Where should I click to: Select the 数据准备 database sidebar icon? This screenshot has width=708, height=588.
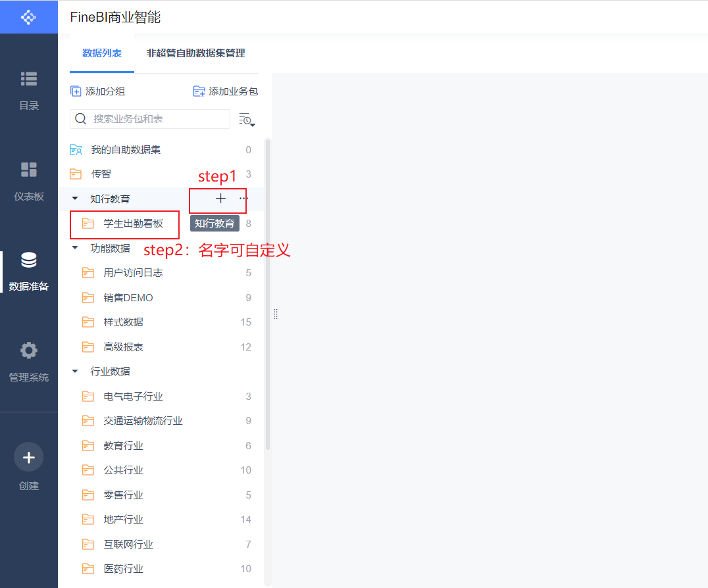click(x=29, y=260)
